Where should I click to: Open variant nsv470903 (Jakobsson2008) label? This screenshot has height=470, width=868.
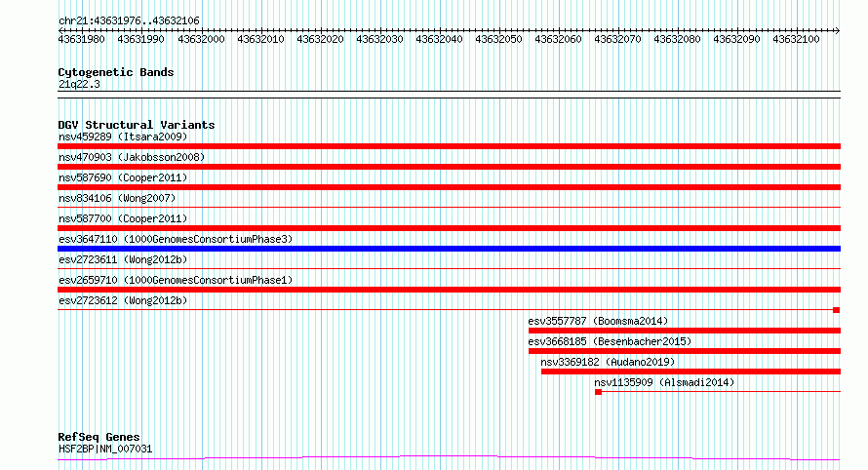[132, 157]
